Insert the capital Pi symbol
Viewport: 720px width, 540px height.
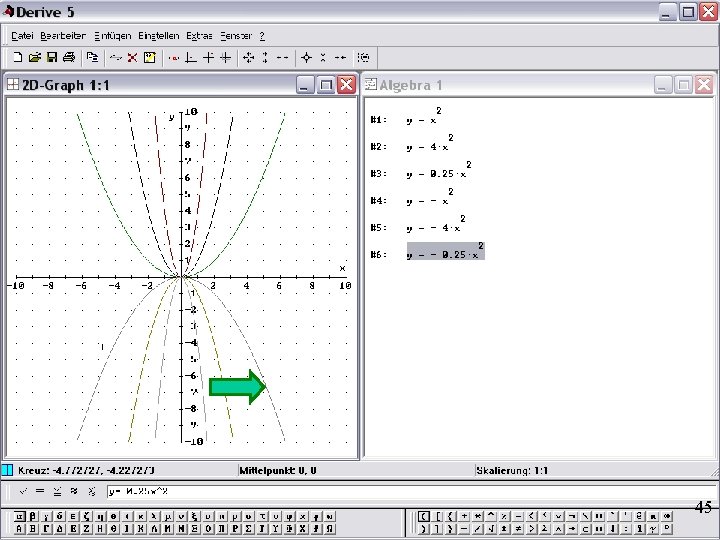[221, 529]
